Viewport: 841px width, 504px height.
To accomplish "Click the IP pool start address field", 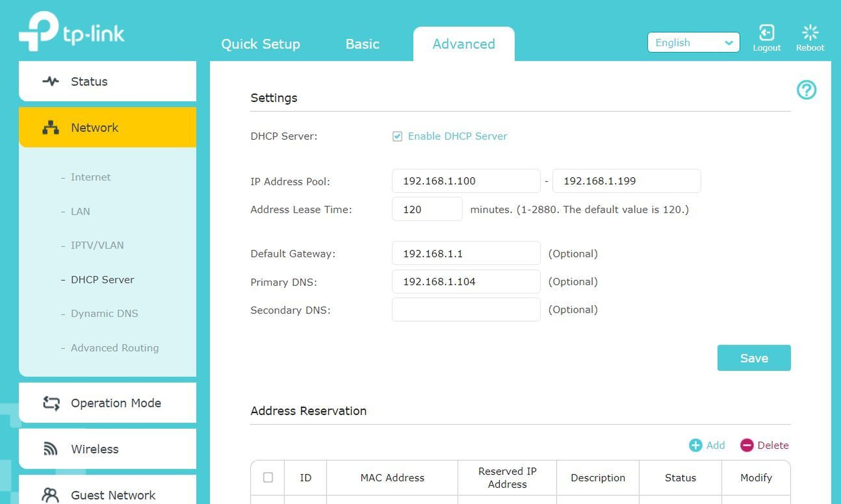I will coord(466,181).
